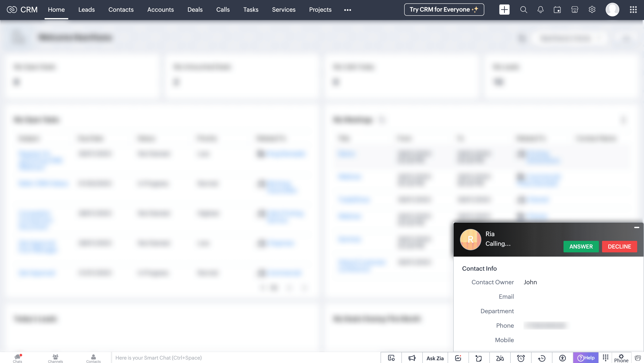Go to the Deals module

click(x=195, y=10)
